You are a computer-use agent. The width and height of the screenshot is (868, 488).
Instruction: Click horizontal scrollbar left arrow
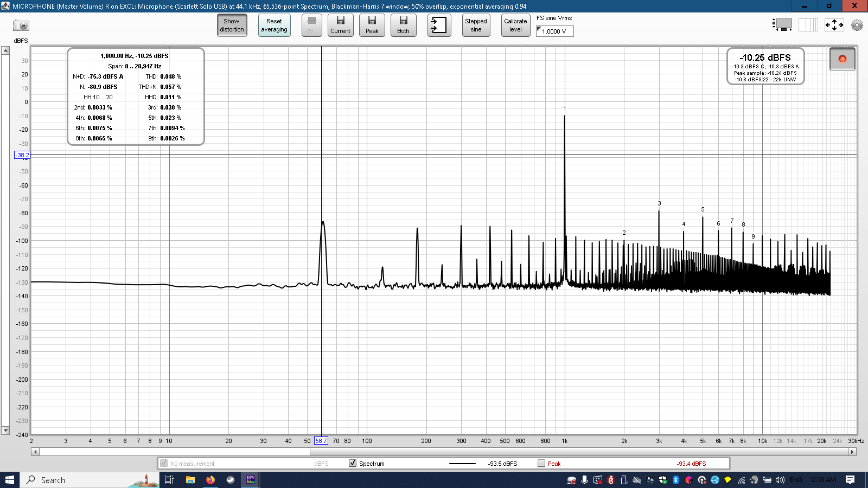35,452
